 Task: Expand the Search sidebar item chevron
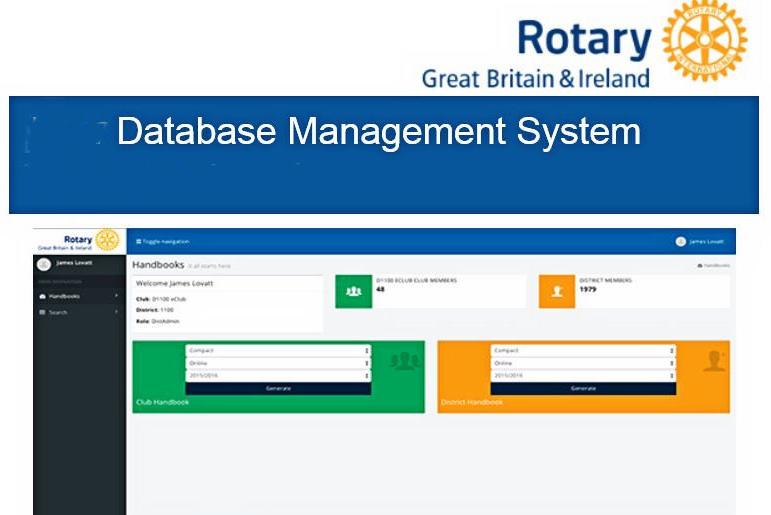coord(117,312)
